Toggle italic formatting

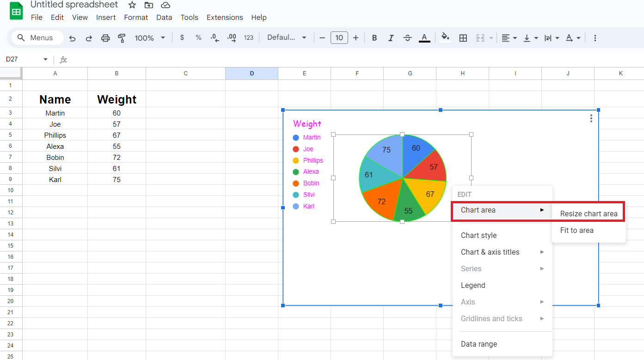coord(391,38)
